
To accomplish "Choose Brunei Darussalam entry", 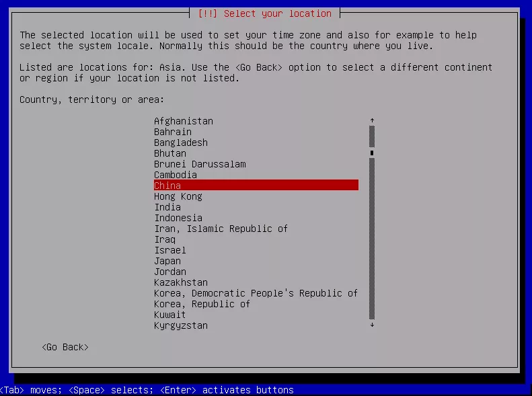I will (200, 164).
